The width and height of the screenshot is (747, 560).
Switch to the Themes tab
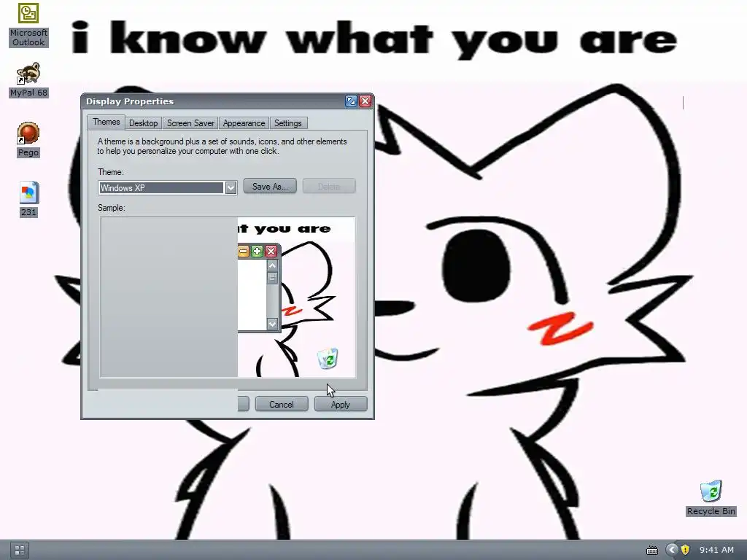(107, 122)
